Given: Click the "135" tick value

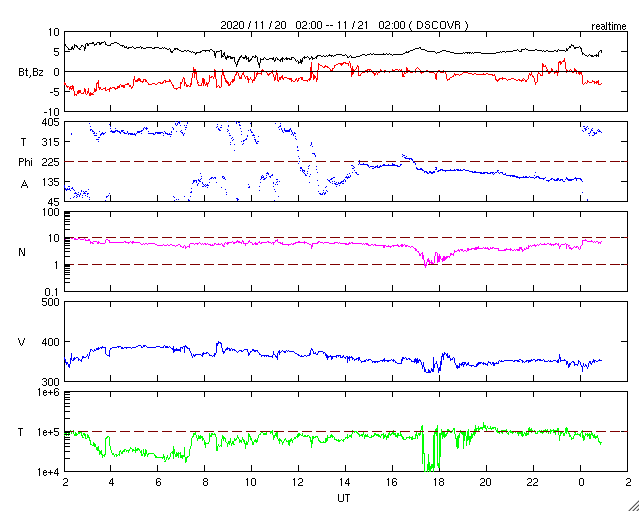Looking at the screenshot, I should 52,182.
